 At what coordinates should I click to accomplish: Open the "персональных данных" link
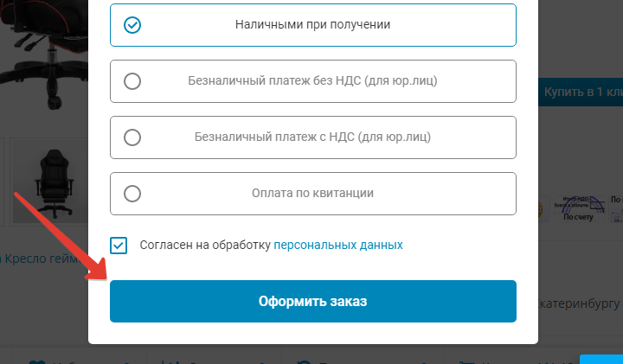(x=338, y=246)
